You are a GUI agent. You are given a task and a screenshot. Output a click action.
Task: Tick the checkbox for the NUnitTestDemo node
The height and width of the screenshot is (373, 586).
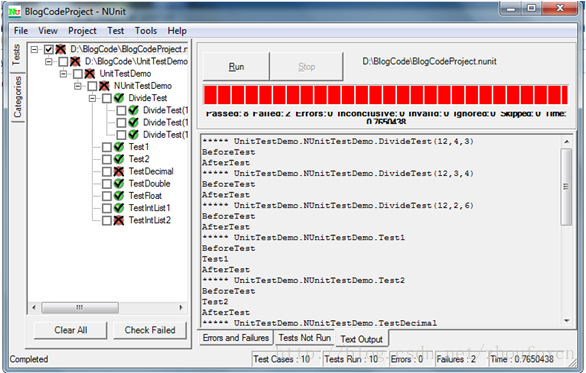point(92,86)
